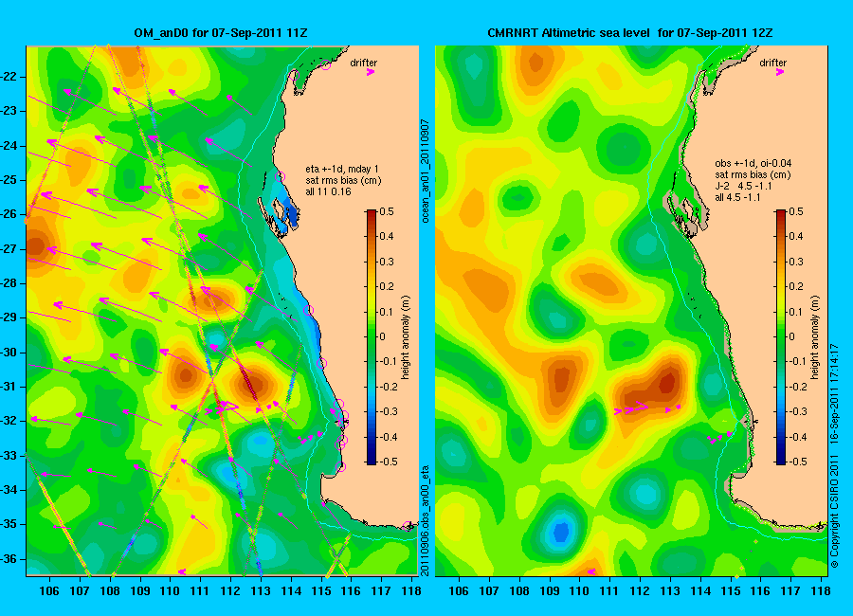Image resolution: width=853 pixels, height=616 pixels.
Task: Click the right panel height anomaly colorbar
Action: (x=780, y=336)
